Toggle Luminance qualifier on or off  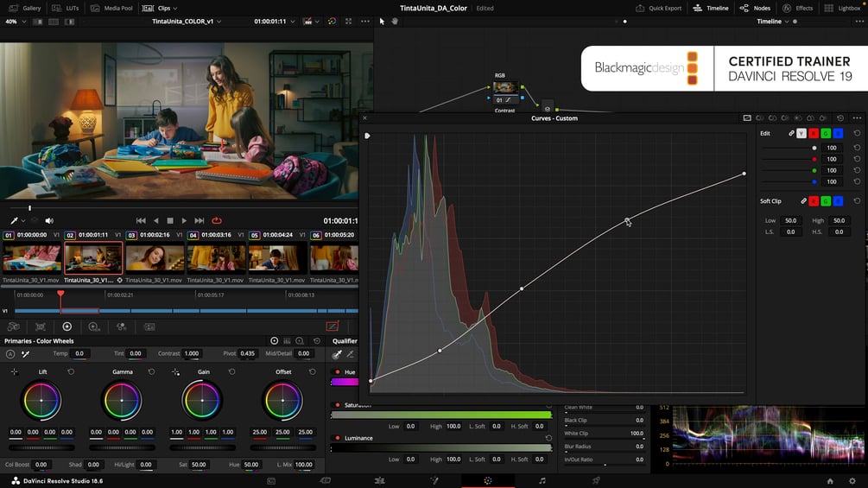pyautogui.click(x=338, y=438)
